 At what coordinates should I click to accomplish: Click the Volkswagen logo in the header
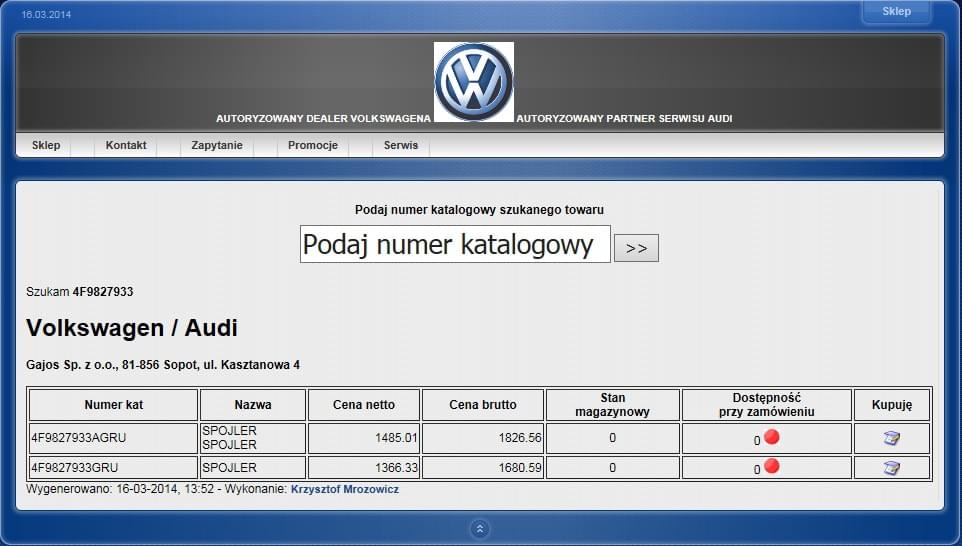(474, 82)
